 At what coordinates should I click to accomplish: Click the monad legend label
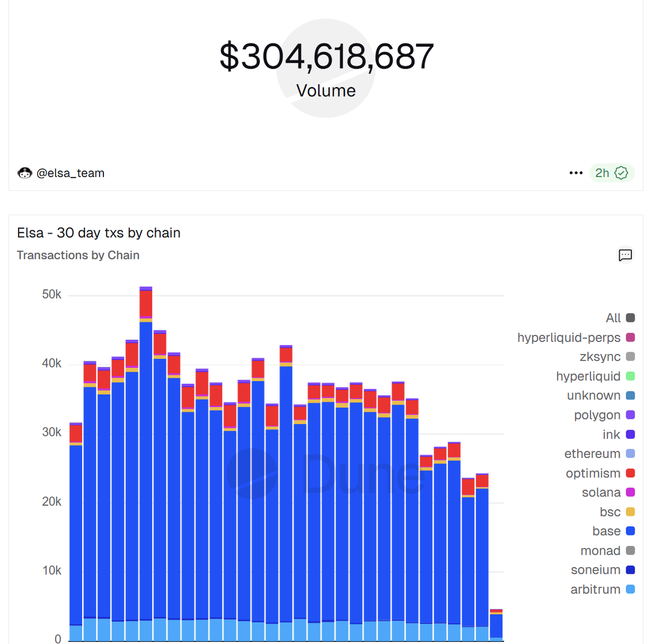[x=600, y=550]
